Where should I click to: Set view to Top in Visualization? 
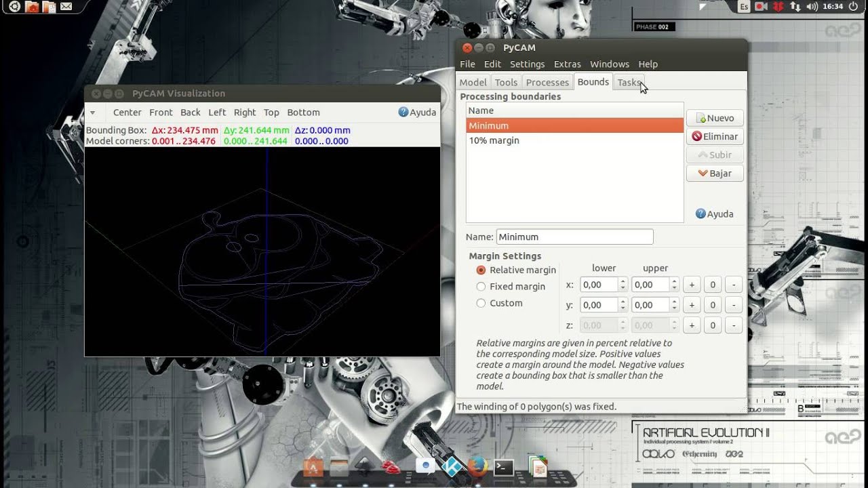(x=271, y=113)
